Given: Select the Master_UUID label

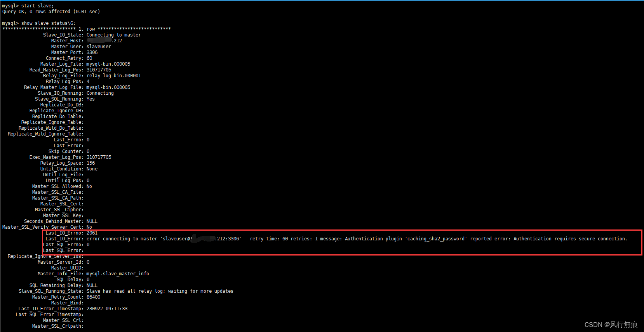Looking at the screenshot, I should (67, 268).
